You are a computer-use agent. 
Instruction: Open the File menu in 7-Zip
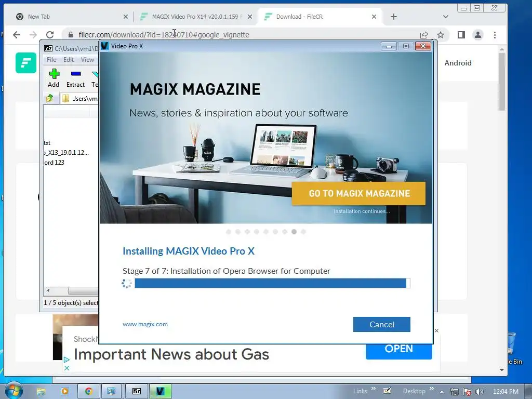(x=51, y=60)
